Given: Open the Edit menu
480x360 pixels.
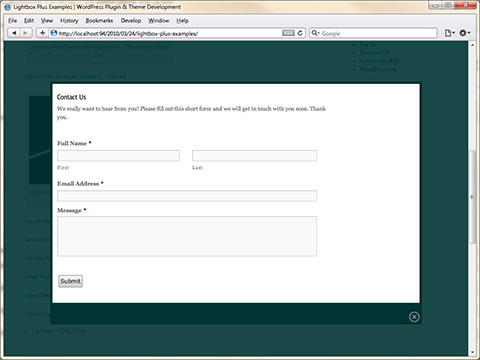Looking at the screenshot, I should [29, 21].
